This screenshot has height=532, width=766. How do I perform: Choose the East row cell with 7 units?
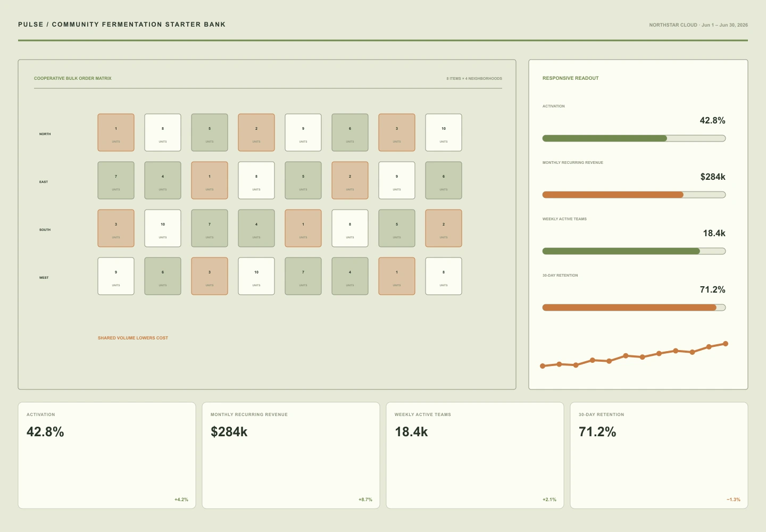(x=116, y=180)
